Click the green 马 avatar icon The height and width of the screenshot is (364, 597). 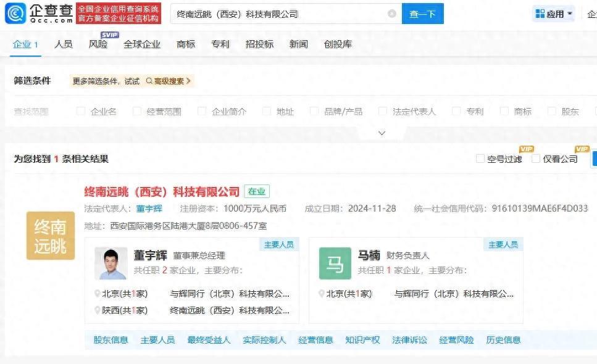tap(335, 263)
